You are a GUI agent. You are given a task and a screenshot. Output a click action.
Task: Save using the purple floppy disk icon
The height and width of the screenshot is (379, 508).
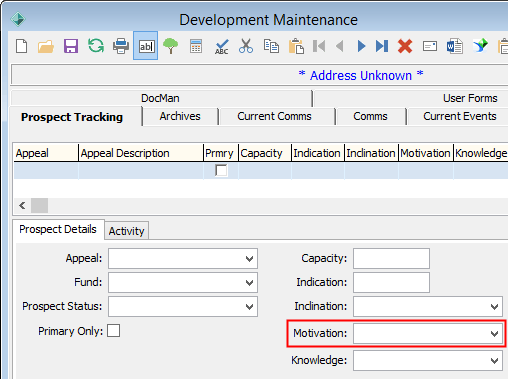click(71, 46)
